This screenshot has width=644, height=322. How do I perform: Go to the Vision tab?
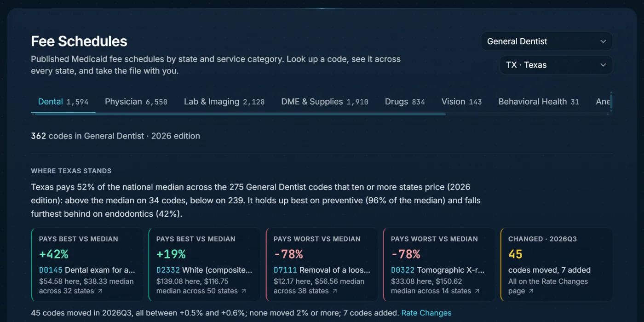[461, 102]
